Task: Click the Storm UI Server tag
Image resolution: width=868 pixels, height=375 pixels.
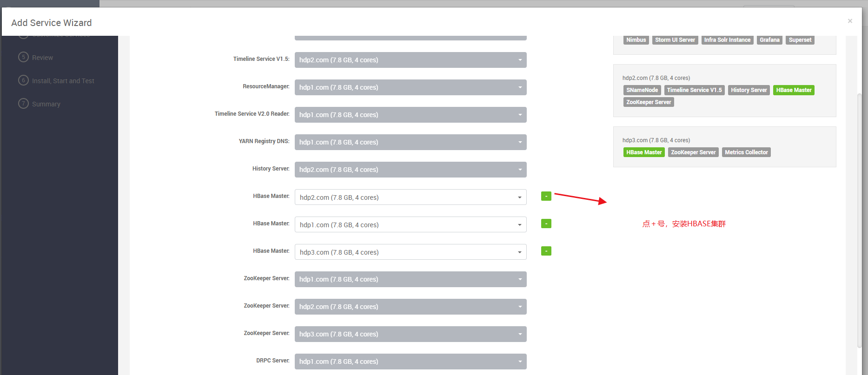Action: (675, 40)
